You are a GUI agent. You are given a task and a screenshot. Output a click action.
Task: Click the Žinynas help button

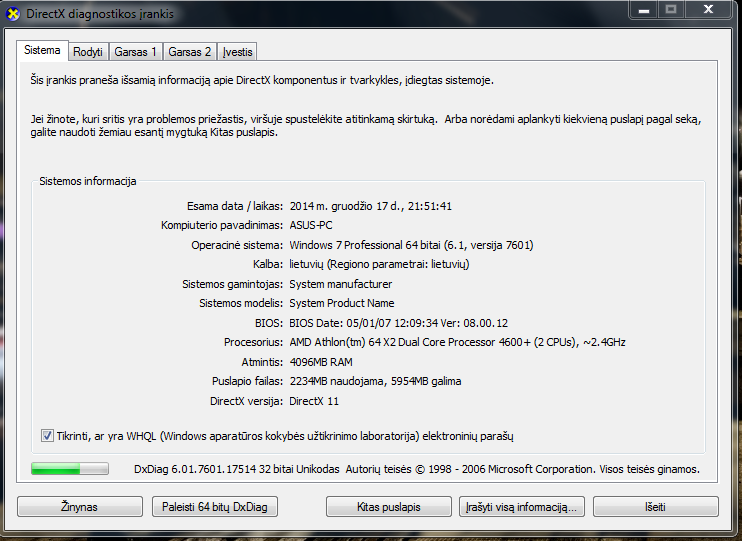click(80, 506)
